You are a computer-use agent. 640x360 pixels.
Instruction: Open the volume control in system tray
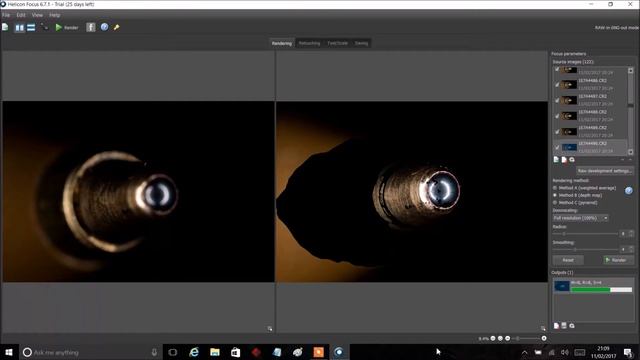(565, 353)
